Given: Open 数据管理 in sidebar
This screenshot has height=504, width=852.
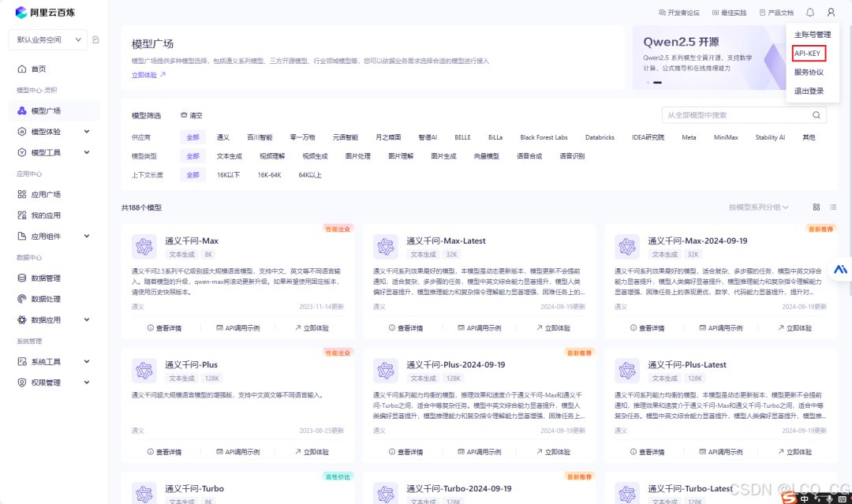Looking at the screenshot, I should pos(46,278).
